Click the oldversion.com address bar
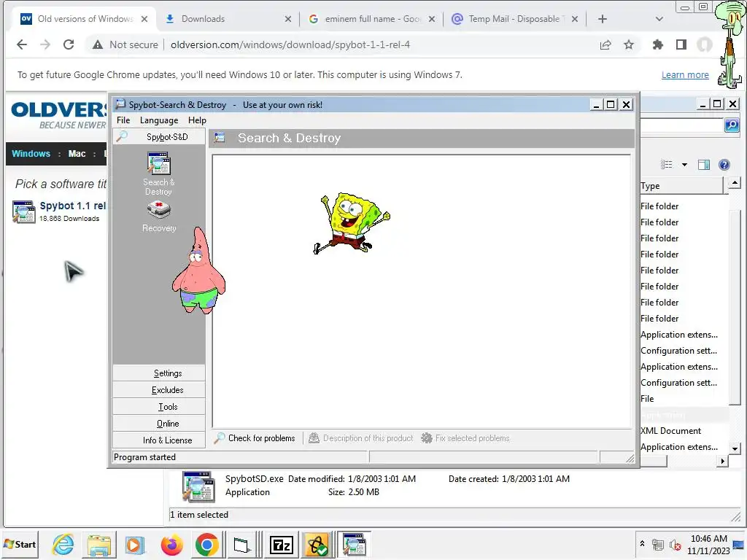 [290, 44]
